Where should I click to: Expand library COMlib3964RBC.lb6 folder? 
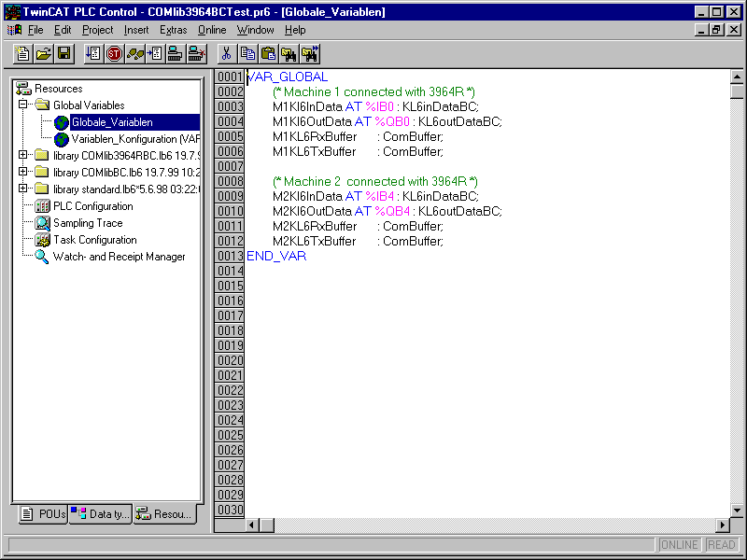pyautogui.click(x=22, y=154)
